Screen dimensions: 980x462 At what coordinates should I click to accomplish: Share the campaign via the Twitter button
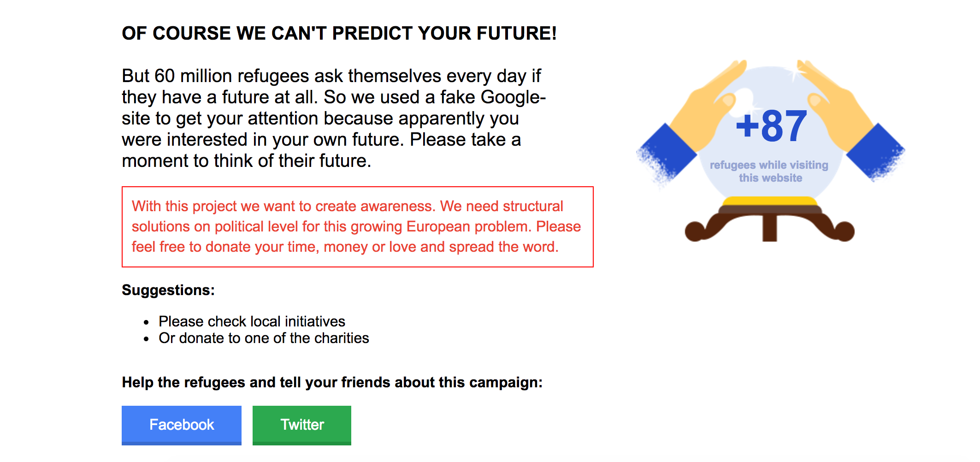pyautogui.click(x=302, y=425)
